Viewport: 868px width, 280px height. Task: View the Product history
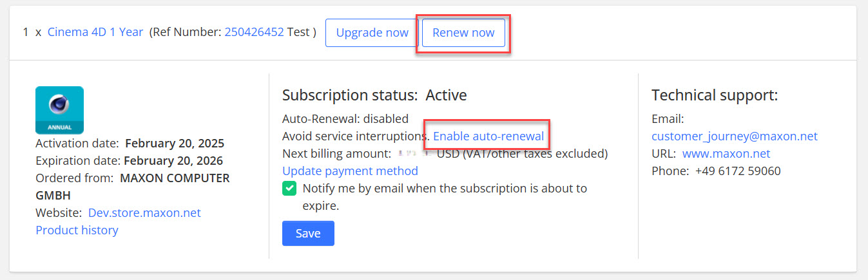click(77, 230)
